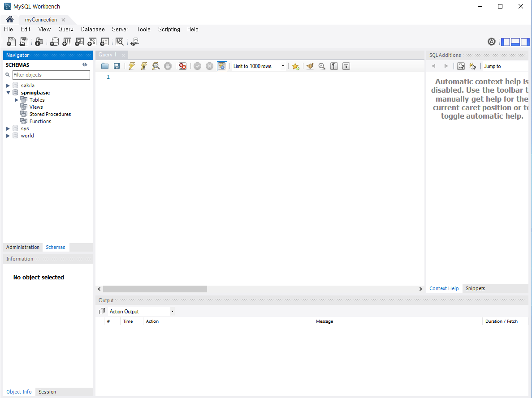
Task: Create a new schema icon
Action: (54, 42)
